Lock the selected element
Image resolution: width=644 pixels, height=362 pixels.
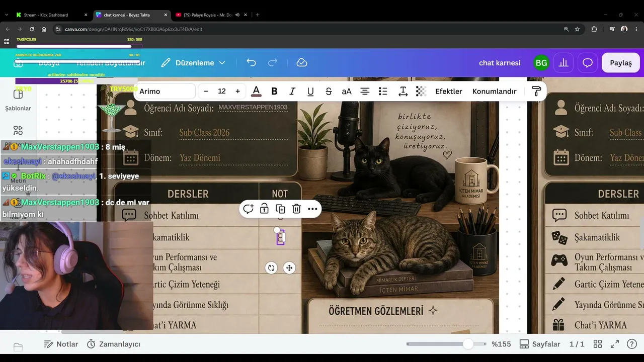[264, 209]
